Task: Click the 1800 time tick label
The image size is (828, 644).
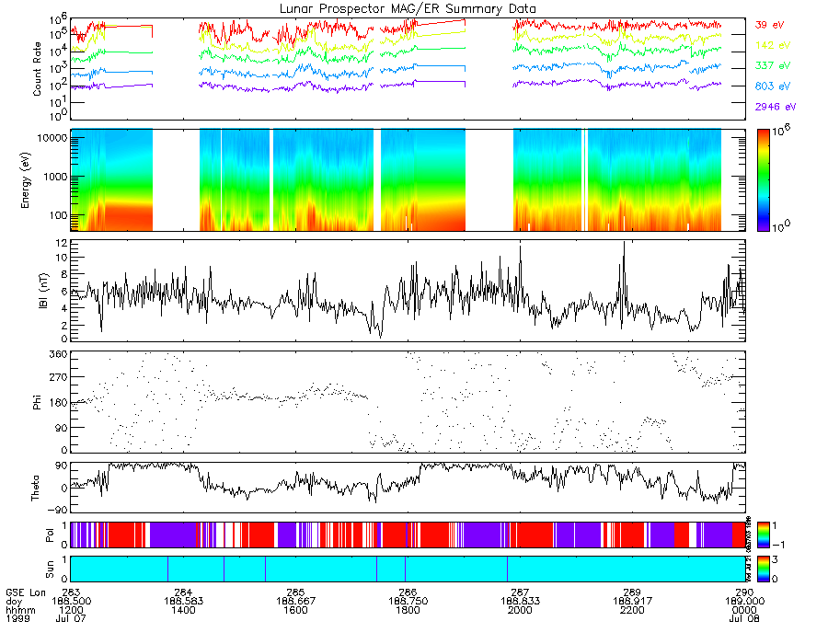Action: point(408,610)
